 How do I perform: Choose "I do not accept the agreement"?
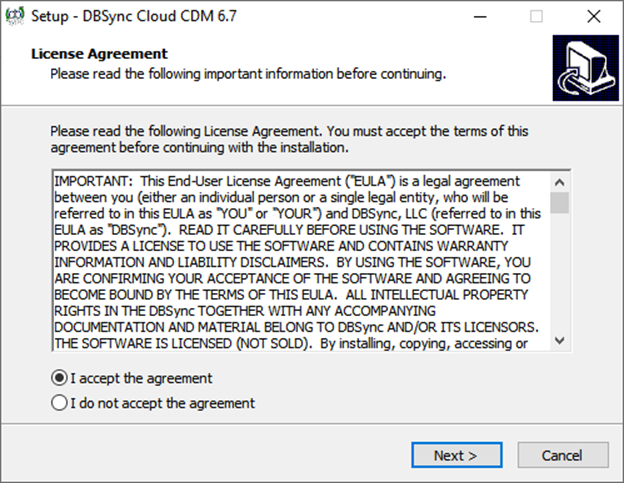pyautogui.click(x=60, y=403)
